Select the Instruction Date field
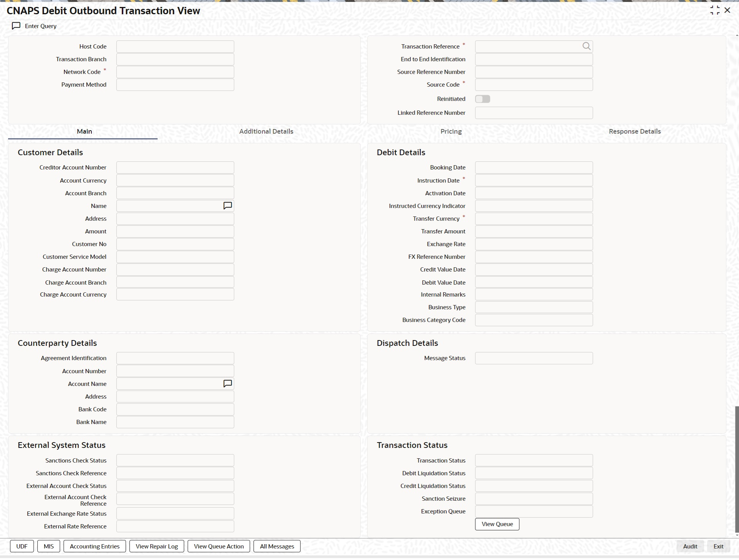This screenshot has height=560, width=739. point(534,181)
